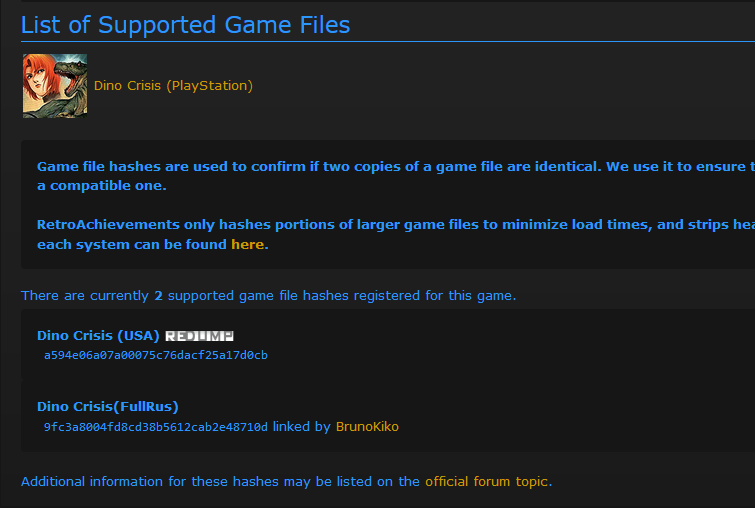Click the "Game file hashes are used" sentence

click(395, 167)
